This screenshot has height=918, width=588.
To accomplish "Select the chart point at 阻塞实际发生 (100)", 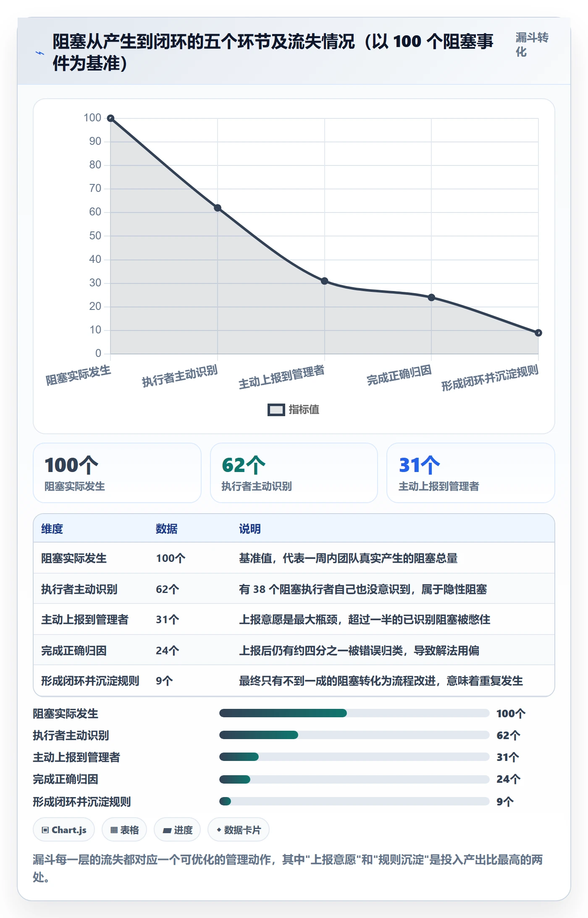I will 110,118.
